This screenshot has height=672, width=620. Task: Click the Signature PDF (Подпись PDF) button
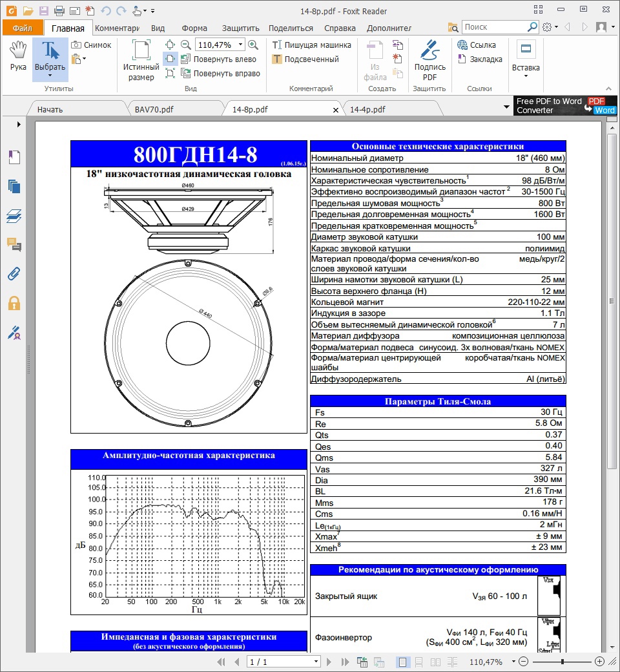coord(429,61)
